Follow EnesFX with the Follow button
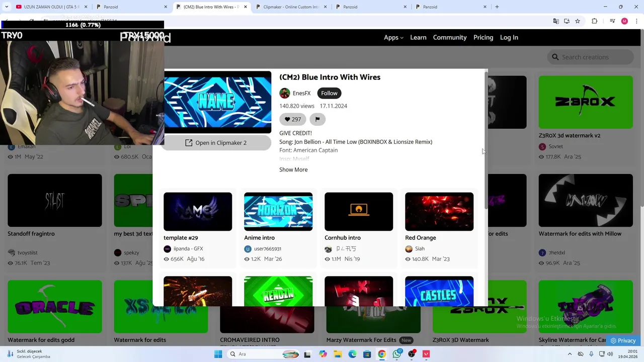Image resolution: width=644 pixels, height=362 pixels. tap(329, 93)
